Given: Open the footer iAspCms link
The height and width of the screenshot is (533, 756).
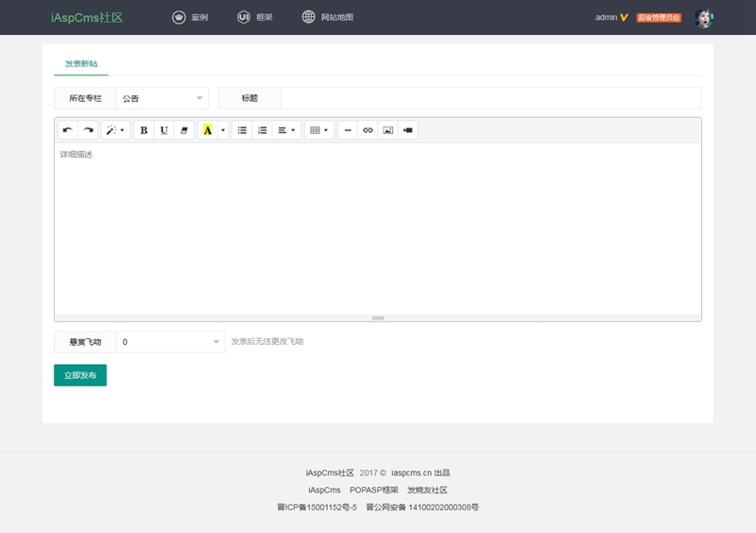Looking at the screenshot, I should click(324, 490).
